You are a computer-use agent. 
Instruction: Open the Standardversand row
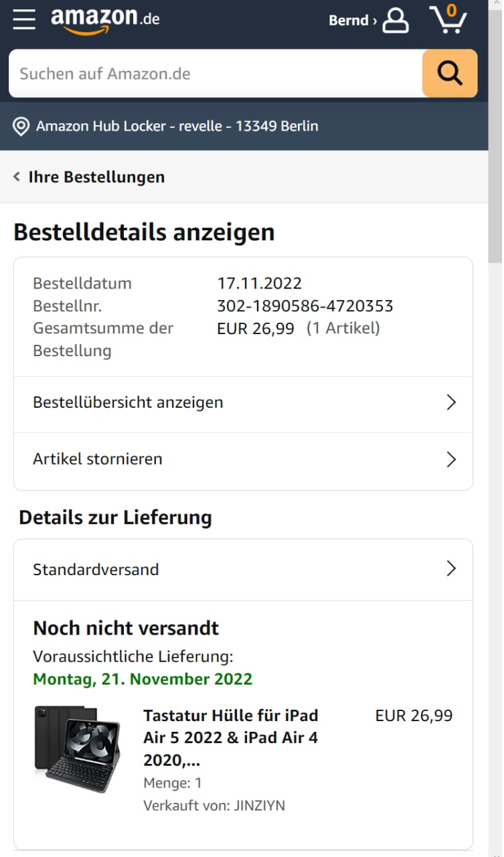(x=96, y=570)
